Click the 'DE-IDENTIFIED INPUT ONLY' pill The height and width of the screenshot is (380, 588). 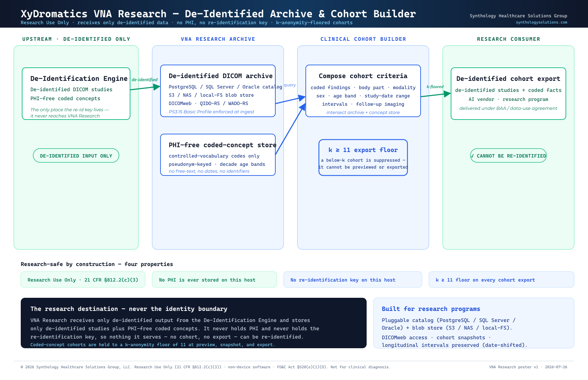76,155
